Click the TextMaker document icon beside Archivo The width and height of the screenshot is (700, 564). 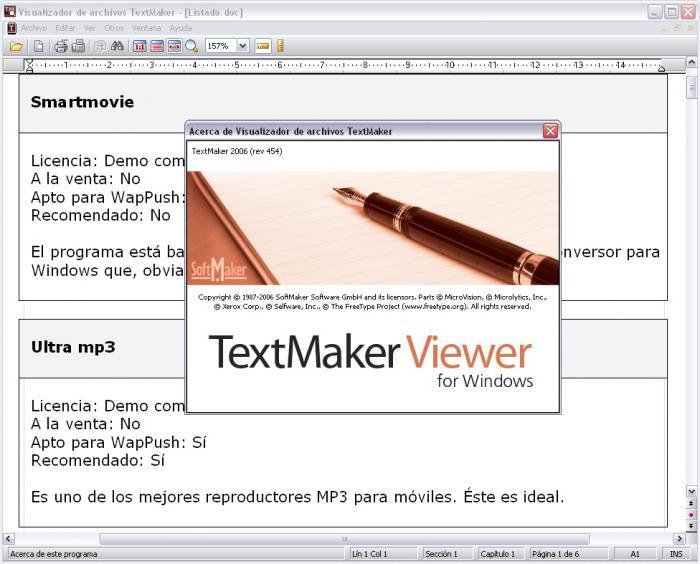[x=12, y=28]
